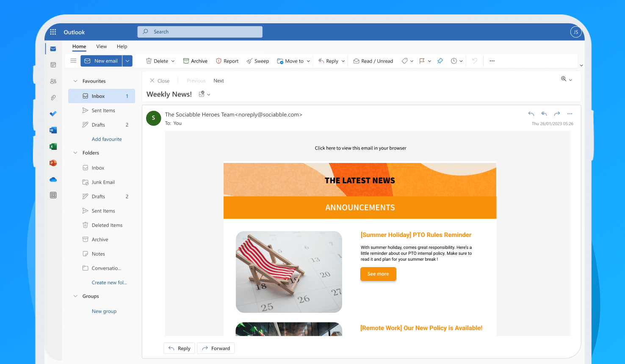Expand the toolbar Reply dropdown arrow
Viewport: 625px width, 364px height.
[x=343, y=61]
